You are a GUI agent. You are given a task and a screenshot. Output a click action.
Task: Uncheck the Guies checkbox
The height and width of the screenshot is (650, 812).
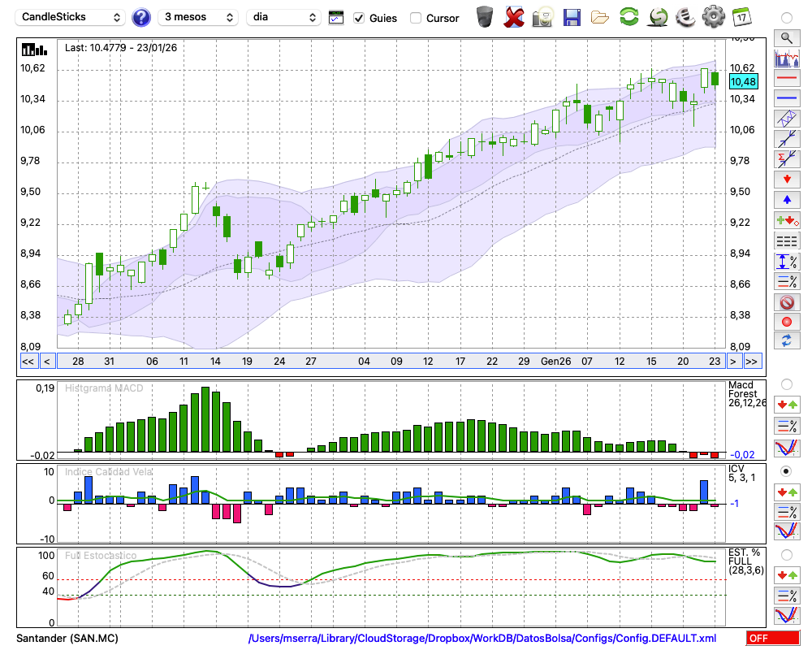pyautogui.click(x=359, y=18)
